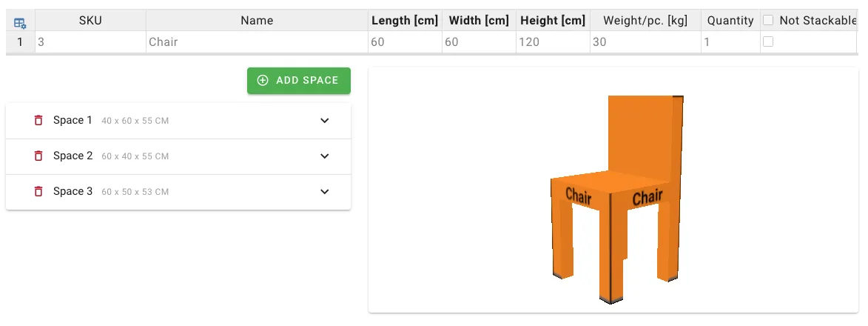Delete Space 3 with its trash icon
Image resolution: width=868 pixels, height=326 pixels.
[38, 192]
